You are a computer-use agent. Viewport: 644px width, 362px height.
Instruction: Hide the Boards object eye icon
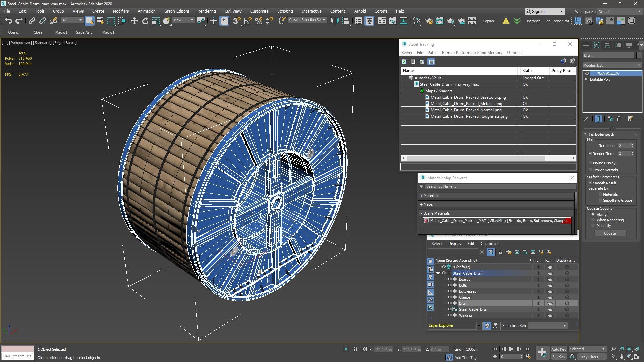coord(449,279)
